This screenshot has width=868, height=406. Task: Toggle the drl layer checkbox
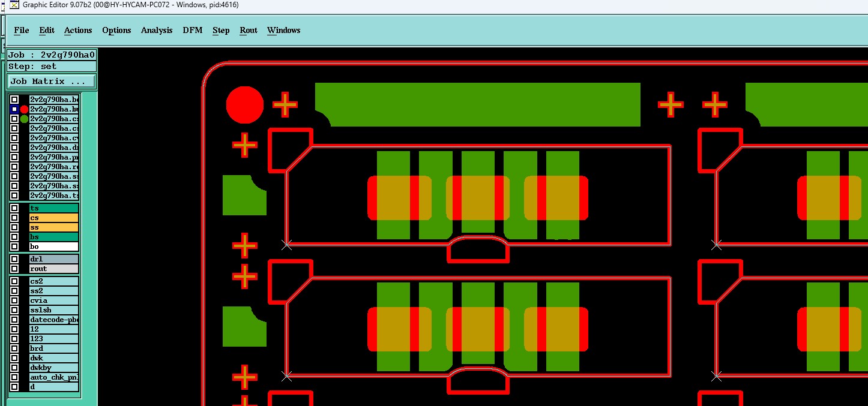(14, 259)
